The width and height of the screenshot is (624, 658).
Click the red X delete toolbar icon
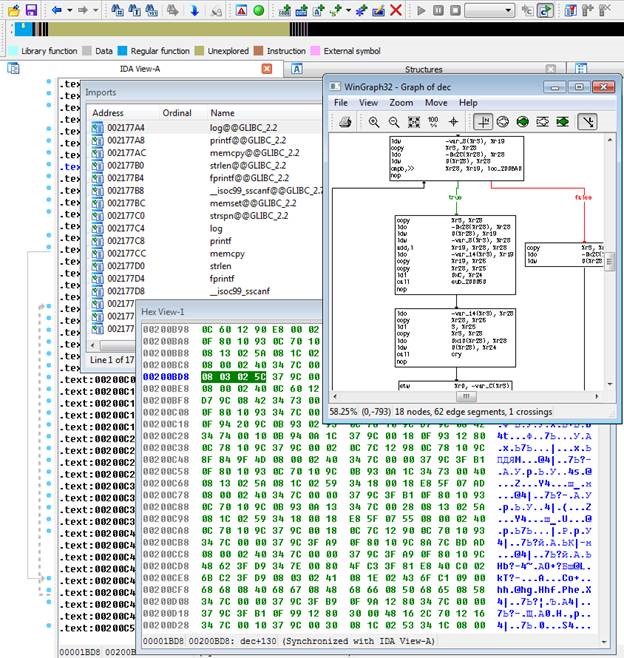pyautogui.click(x=396, y=10)
